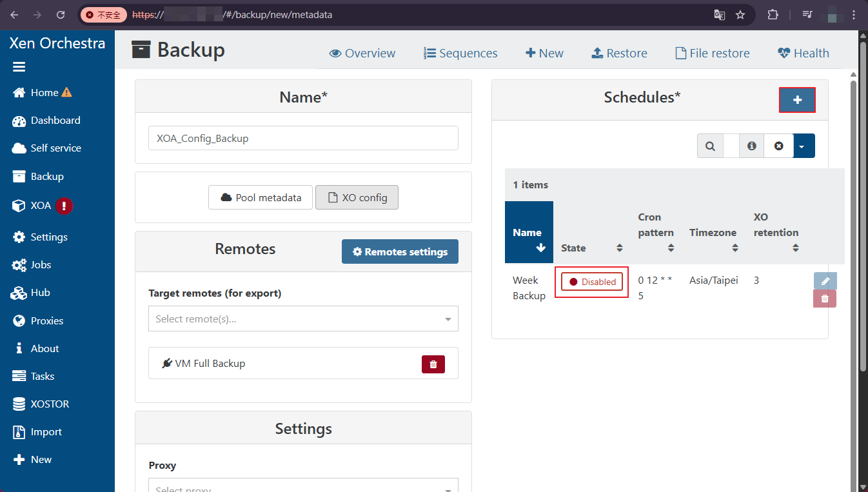The image size is (868, 492).
Task: Sort schedules by Name column
Action: [x=529, y=232]
